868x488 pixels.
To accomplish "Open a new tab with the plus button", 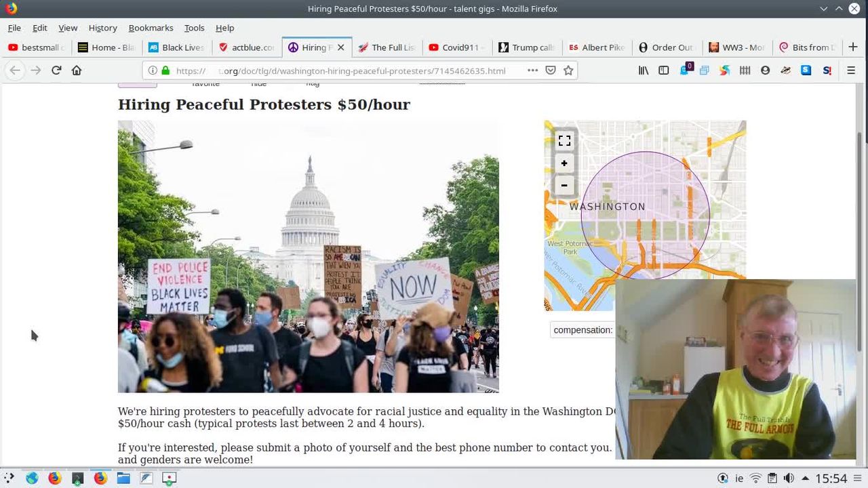I will tap(853, 47).
